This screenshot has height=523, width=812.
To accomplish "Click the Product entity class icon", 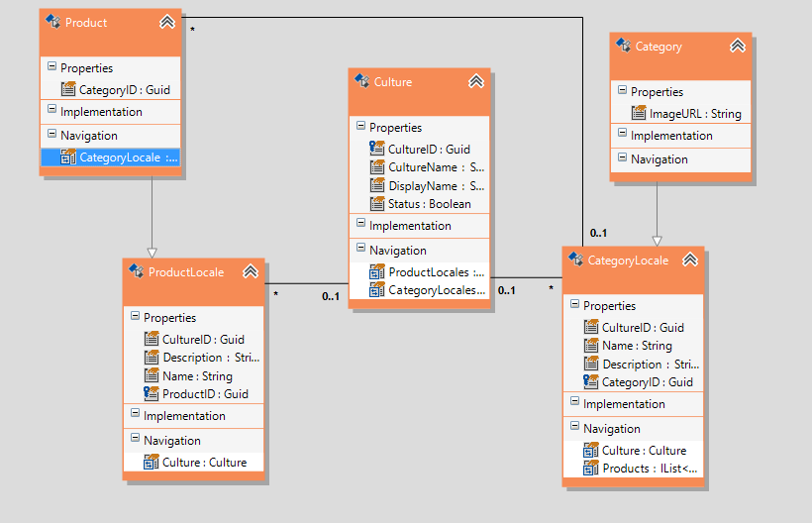I will [52, 21].
